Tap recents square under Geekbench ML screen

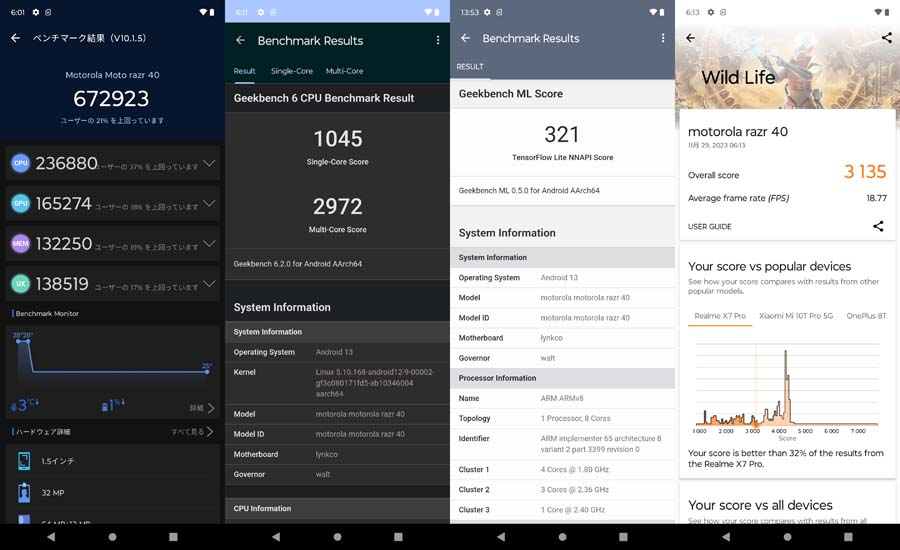[x=623, y=537]
